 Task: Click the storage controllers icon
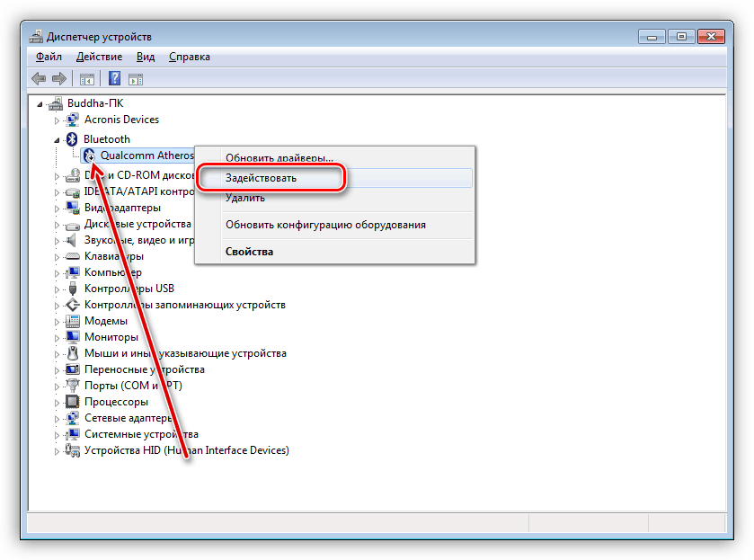[x=73, y=305]
